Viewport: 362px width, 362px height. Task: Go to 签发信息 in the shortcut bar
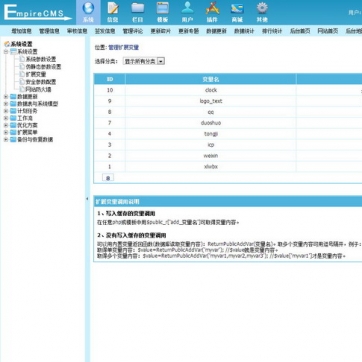(x=105, y=31)
